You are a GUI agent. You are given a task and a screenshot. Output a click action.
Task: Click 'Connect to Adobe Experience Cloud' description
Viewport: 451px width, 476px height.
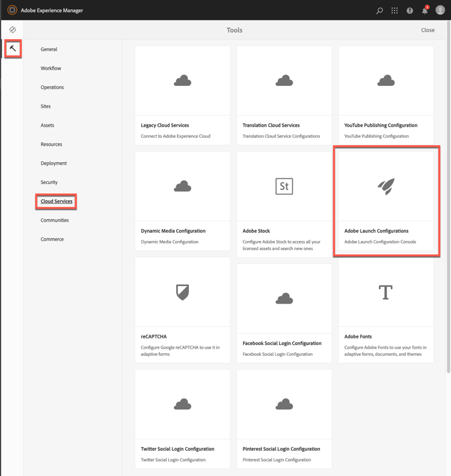[x=176, y=136]
